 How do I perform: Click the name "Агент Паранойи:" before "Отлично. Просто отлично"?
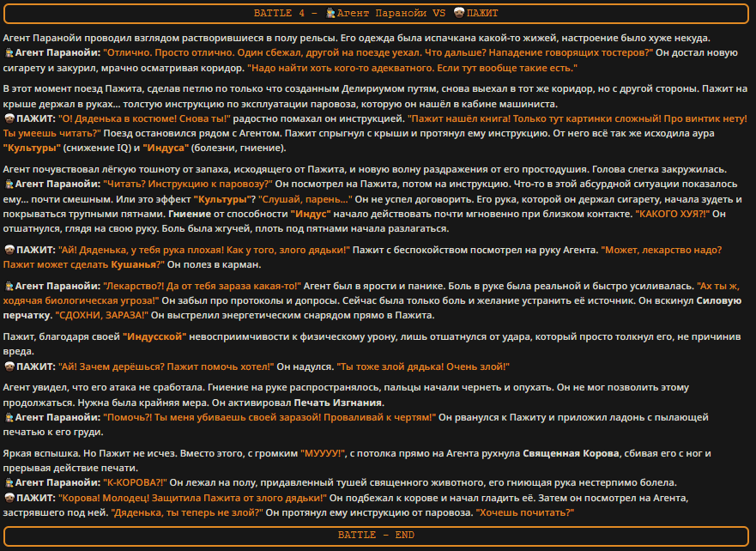click(57, 52)
